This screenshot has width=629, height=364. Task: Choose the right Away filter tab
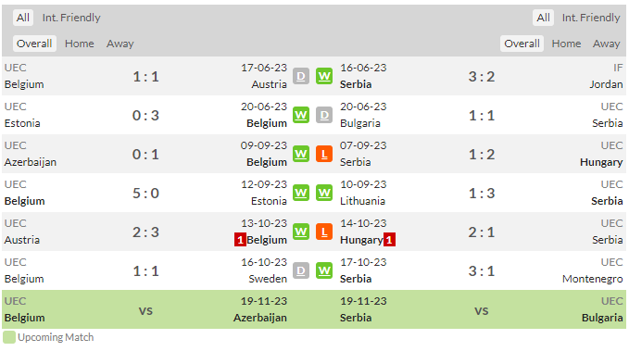point(606,44)
